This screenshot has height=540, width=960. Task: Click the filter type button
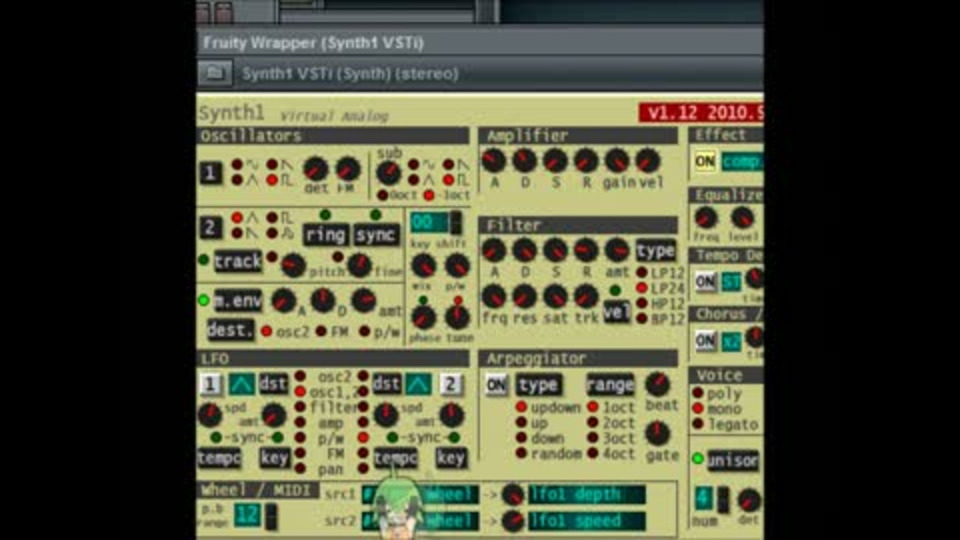(x=655, y=250)
